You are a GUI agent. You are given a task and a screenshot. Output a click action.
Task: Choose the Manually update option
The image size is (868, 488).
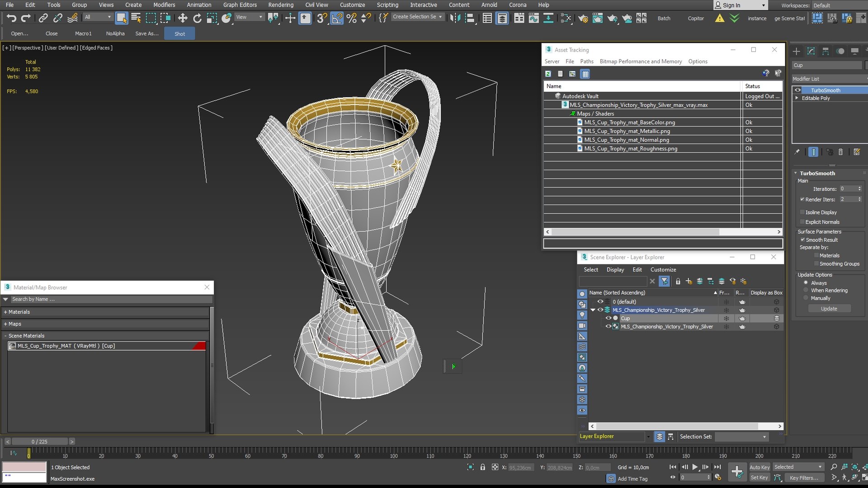tap(806, 298)
